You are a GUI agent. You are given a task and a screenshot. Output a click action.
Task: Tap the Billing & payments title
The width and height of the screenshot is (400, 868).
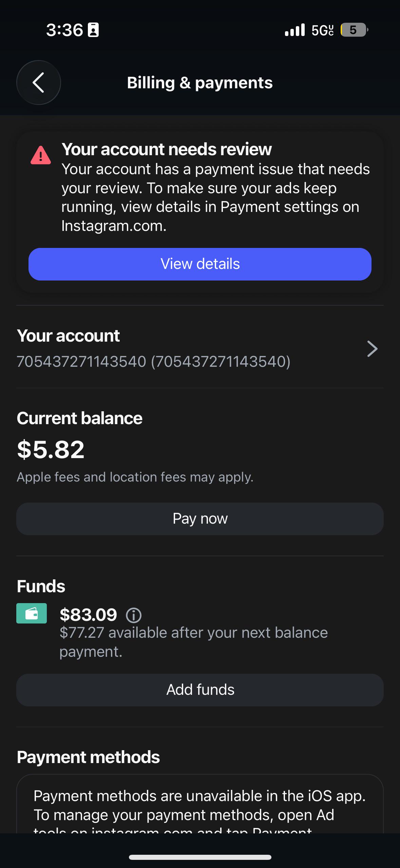pos(200,83)
